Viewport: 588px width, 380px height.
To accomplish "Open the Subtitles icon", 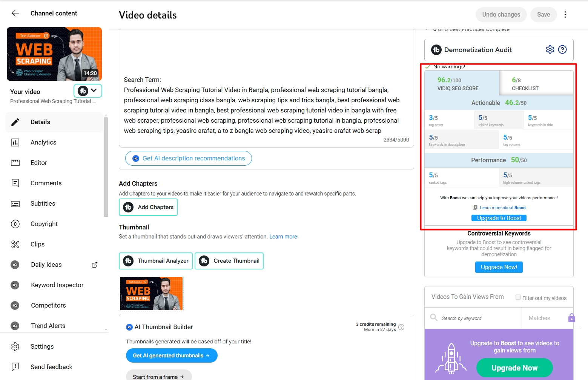I will click(15, 204).
